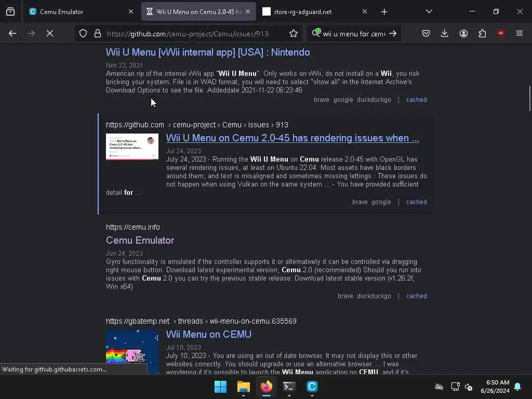Open cached copy of Cemu Emulator result
The width and height of the screenshot is (532, 399).
(416, 296)
